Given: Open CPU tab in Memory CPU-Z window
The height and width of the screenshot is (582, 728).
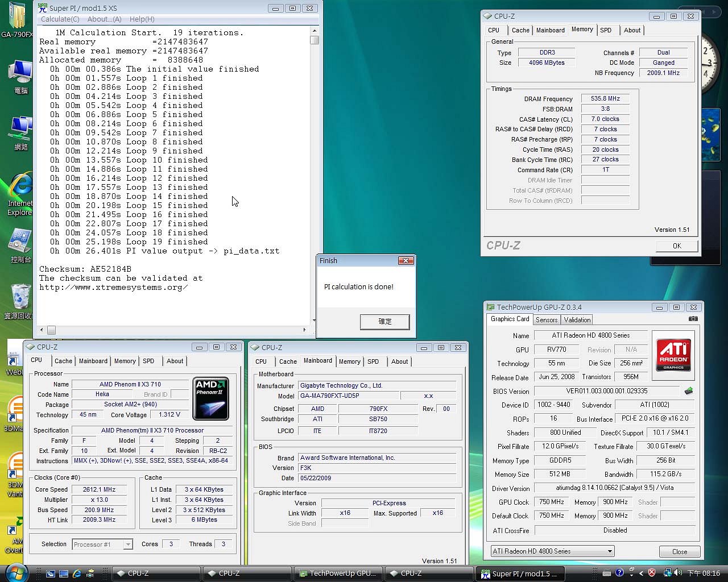Looking at the screenshot, I should [x=494, y=30].
